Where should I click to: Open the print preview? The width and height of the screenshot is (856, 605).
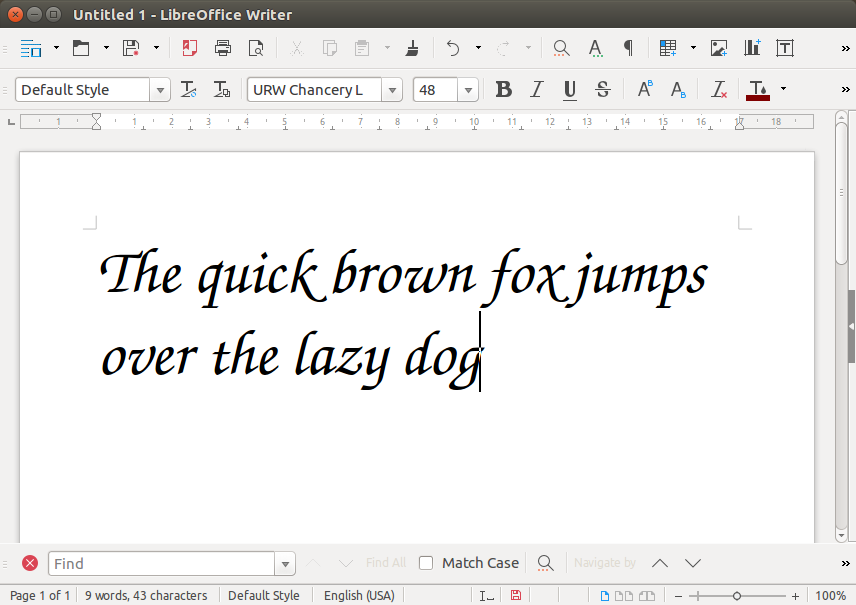click(x=256, y=47)
